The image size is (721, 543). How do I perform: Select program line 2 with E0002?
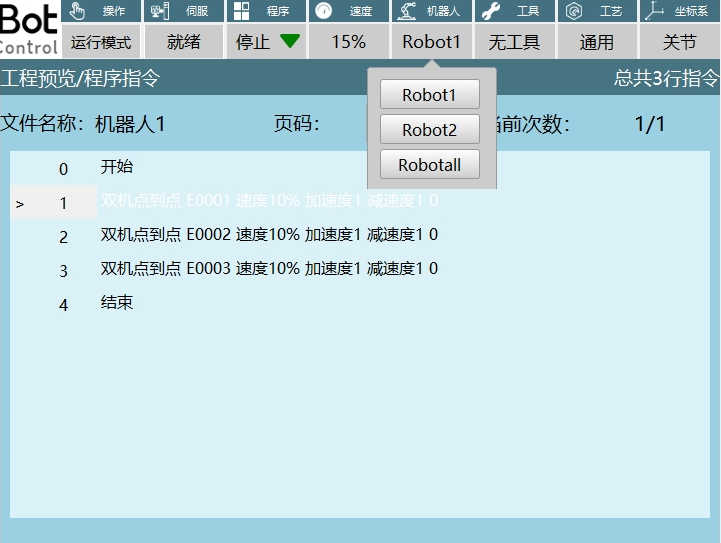click(269, 236)
